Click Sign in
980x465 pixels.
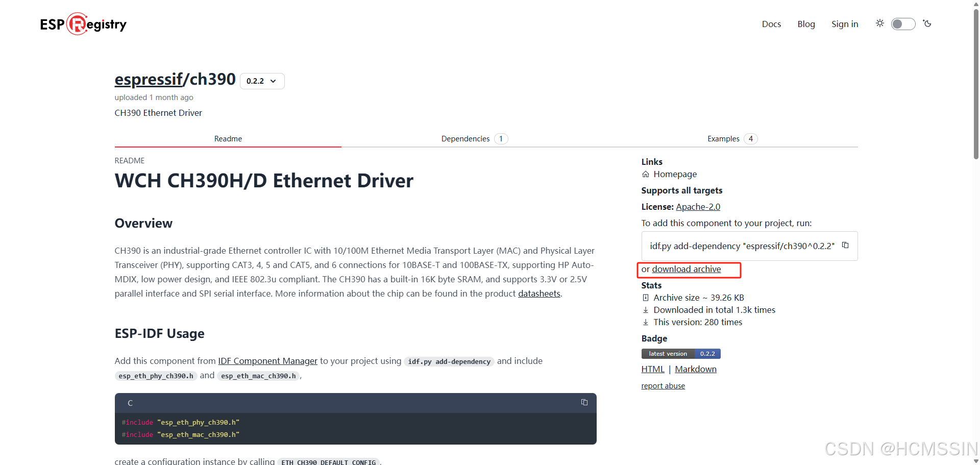coord(845,24)
